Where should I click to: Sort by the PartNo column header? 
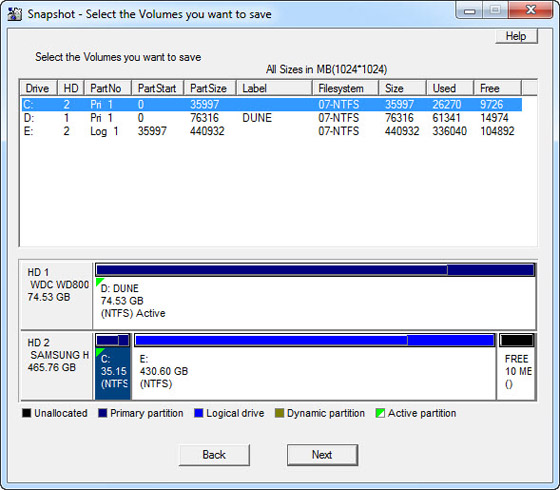108,88
